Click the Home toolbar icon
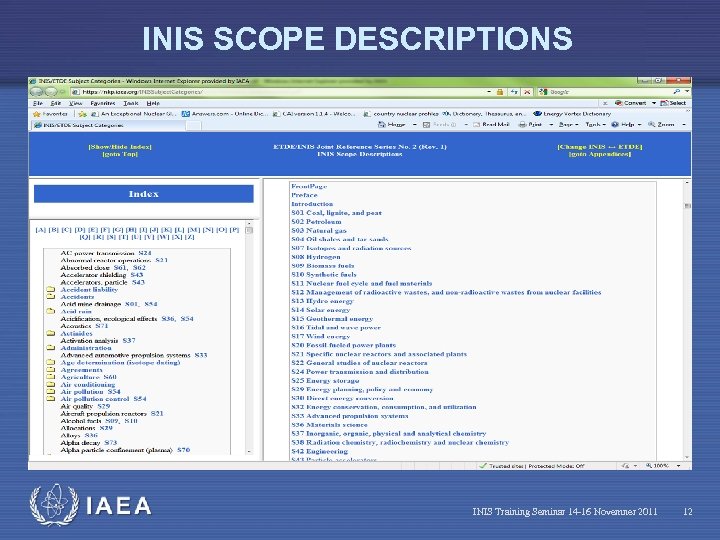The image size is (720, 540). (x=381, y=124)
